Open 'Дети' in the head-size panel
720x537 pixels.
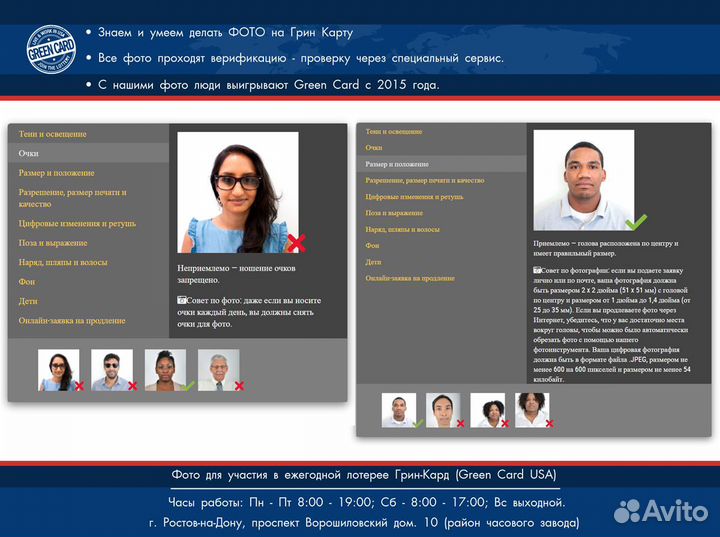click(373, 262)
